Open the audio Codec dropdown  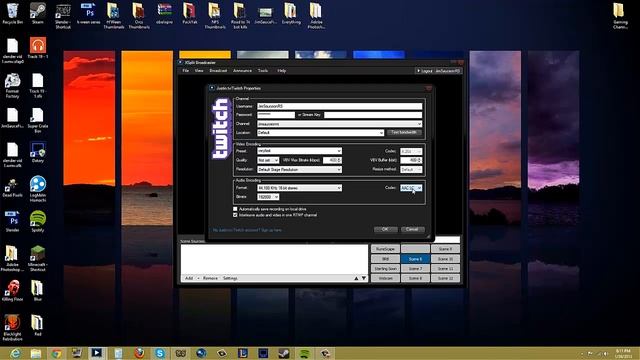411,188
